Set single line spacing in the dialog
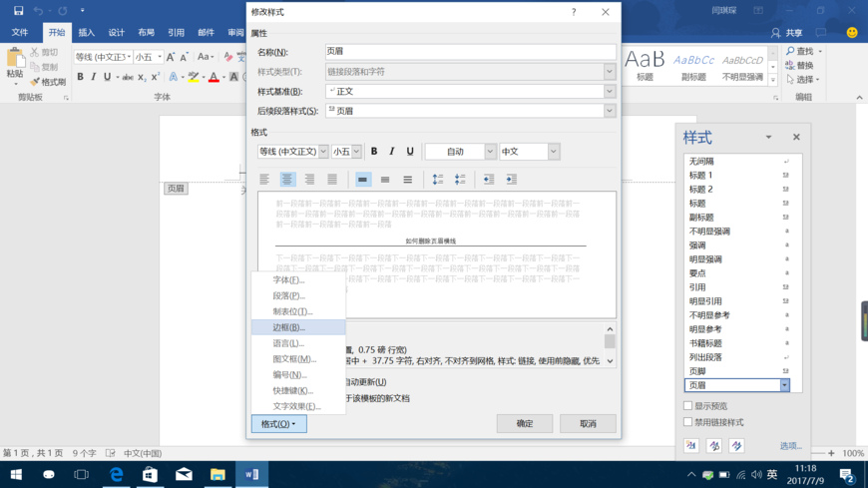Image resolution: width=868 pixels, height=488 pixels. (x=362, y=179)
